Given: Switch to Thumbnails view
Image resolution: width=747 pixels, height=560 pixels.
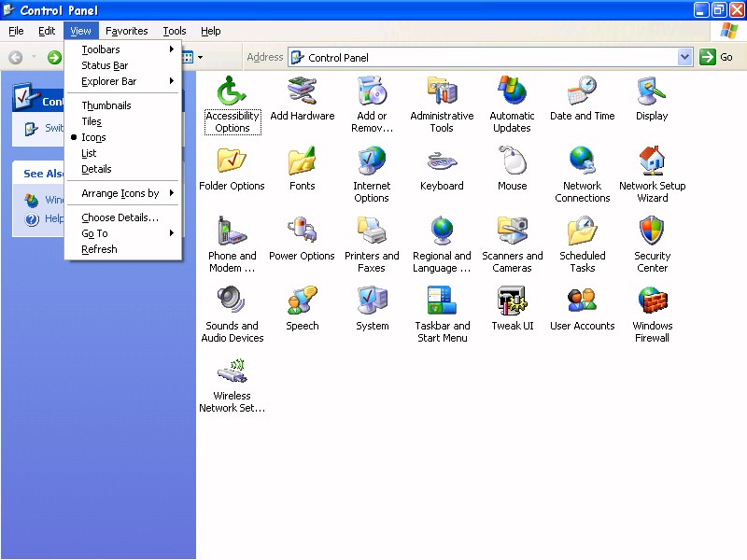Looking at the screenshot, I should coord(123,105).
